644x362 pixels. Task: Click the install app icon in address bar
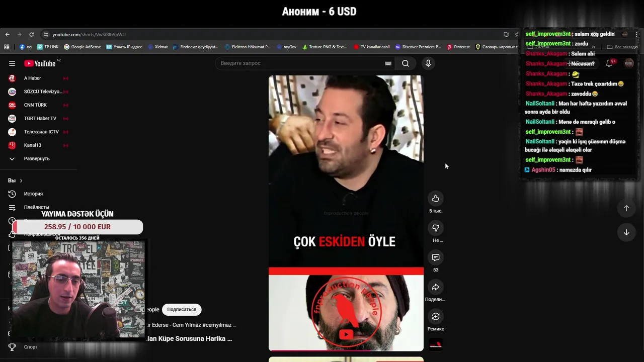click(x=506, y=35)
